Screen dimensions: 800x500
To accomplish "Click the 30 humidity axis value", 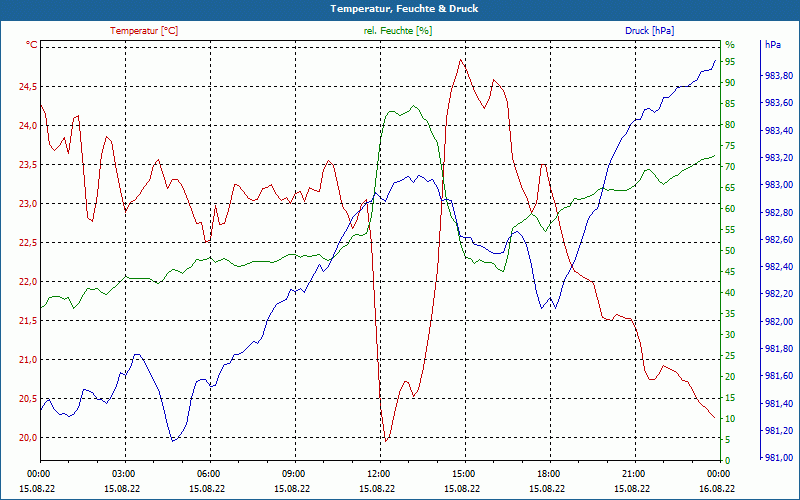I will pyautogui.click(x=730, y=335).
